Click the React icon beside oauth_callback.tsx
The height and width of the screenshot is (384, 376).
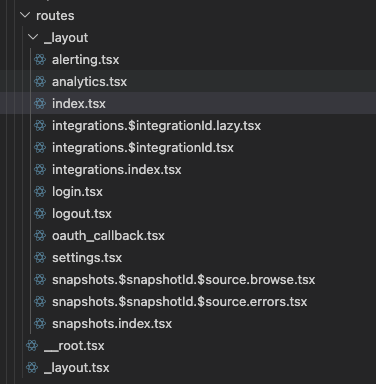tap(40, 236)
